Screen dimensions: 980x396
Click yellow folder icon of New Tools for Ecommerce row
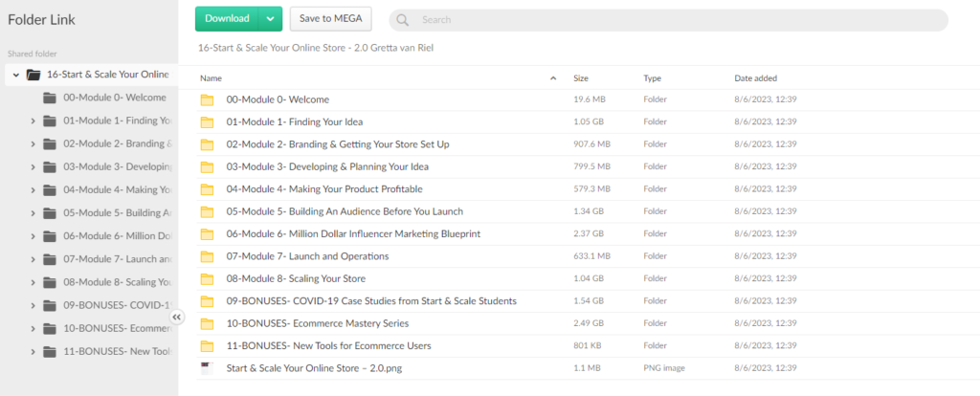207,346
